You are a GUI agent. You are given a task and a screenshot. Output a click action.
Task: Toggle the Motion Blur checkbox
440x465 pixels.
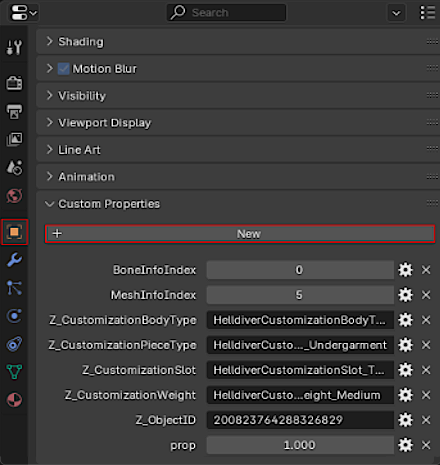click(64, 69)
